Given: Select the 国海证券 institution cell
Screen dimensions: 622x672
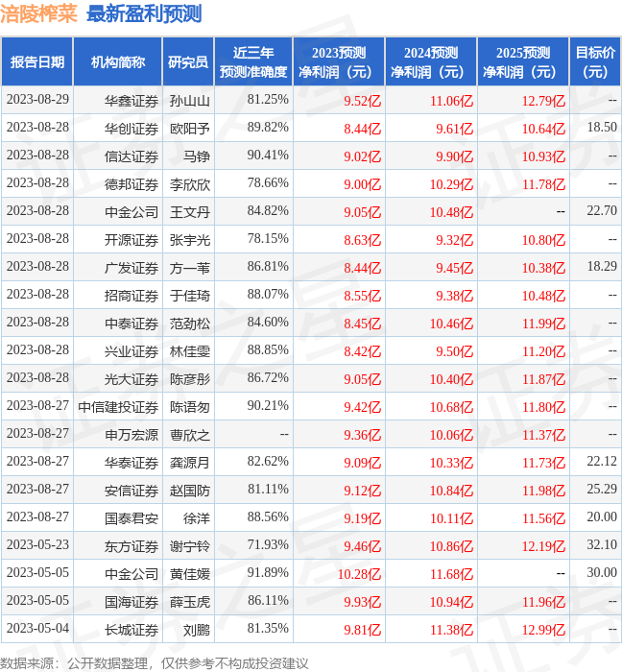Looking at the screenshot, I should pyautogui.click(x=118, y=601).
